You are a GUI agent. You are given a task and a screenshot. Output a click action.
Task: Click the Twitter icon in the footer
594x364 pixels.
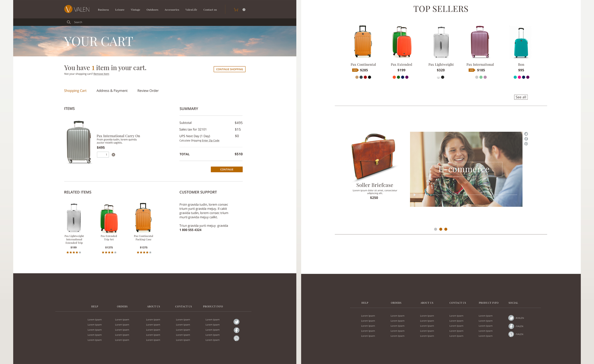(x=236, y=321)
